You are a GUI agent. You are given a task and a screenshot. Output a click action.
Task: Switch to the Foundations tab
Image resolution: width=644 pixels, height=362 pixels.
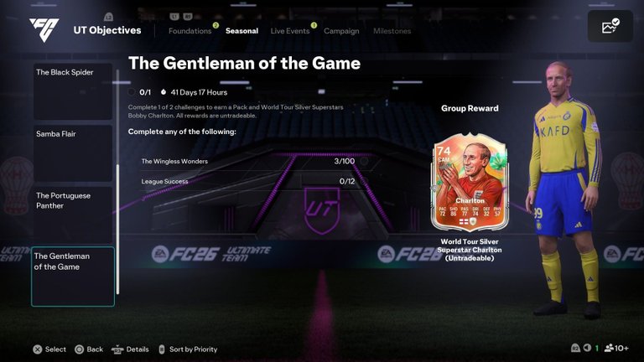point(190,31)
